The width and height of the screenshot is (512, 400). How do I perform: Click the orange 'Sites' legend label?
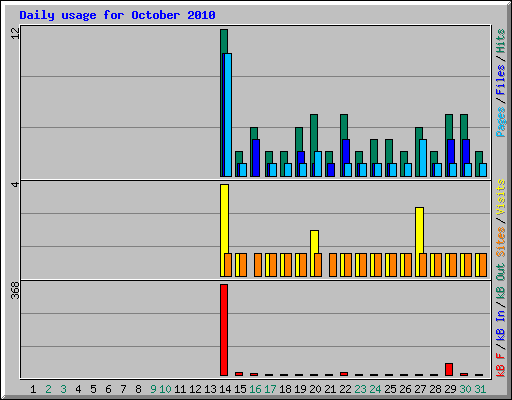click(500, 242)
